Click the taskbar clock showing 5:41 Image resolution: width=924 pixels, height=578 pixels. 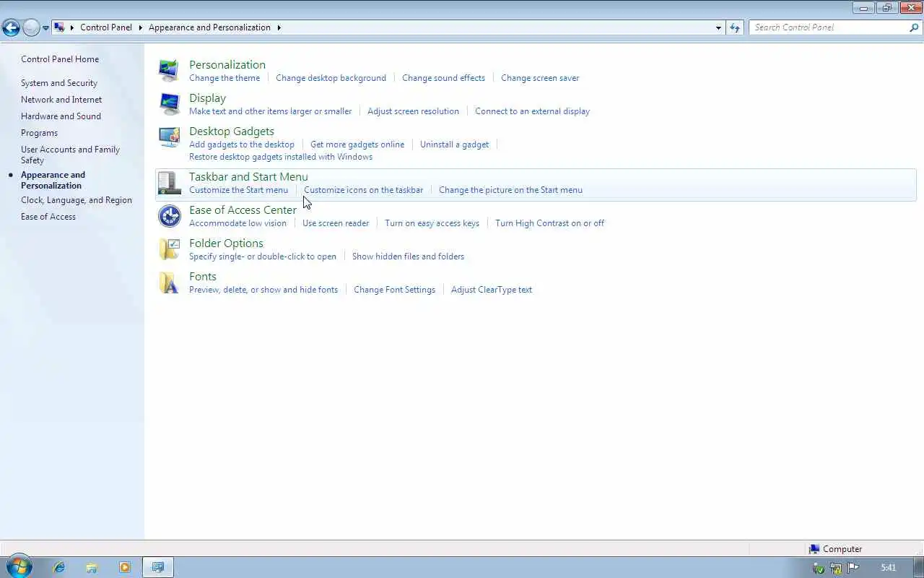[x=888, y=568]
